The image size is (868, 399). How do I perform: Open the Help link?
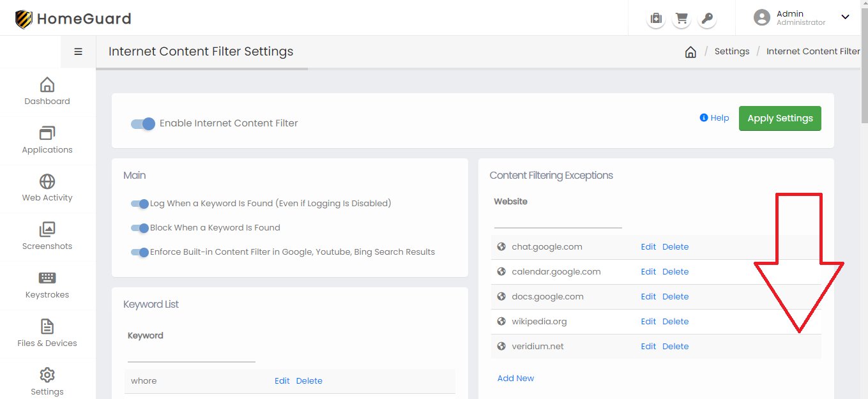pos(714,118)
